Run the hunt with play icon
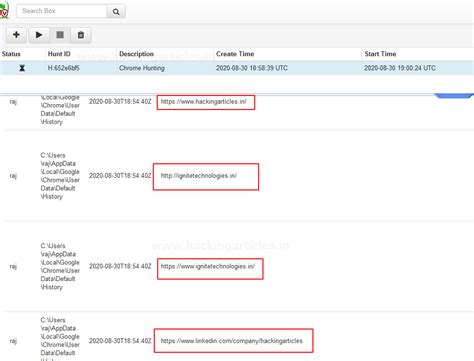 click(39, 35)
